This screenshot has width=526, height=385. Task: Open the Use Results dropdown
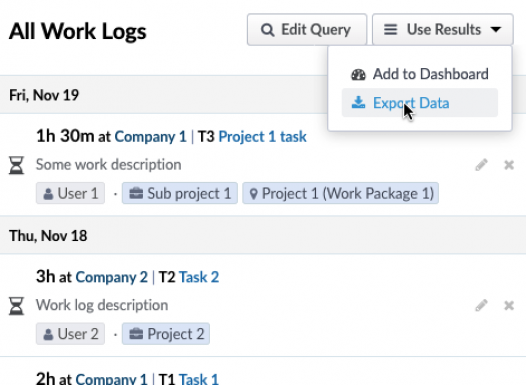(442, 30)
